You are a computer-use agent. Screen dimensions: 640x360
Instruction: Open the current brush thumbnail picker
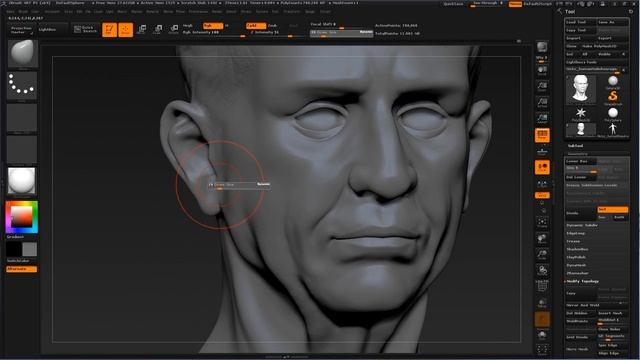coord(22,53)
